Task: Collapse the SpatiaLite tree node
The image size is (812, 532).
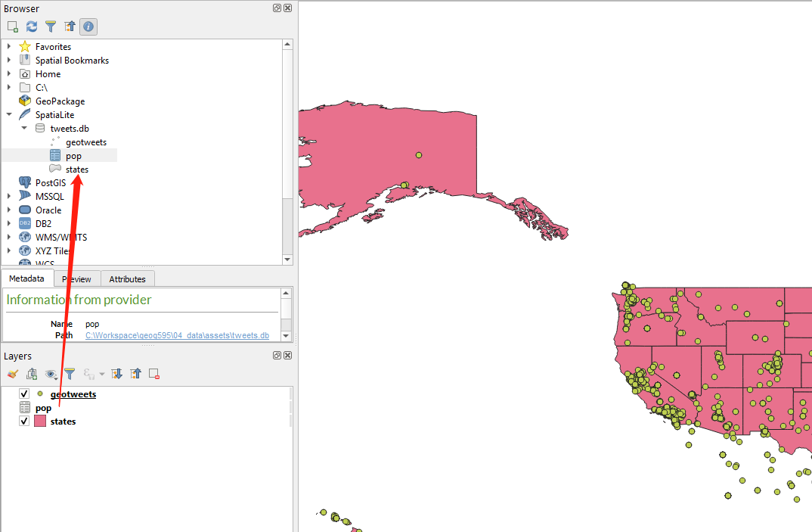Action: 8,114
